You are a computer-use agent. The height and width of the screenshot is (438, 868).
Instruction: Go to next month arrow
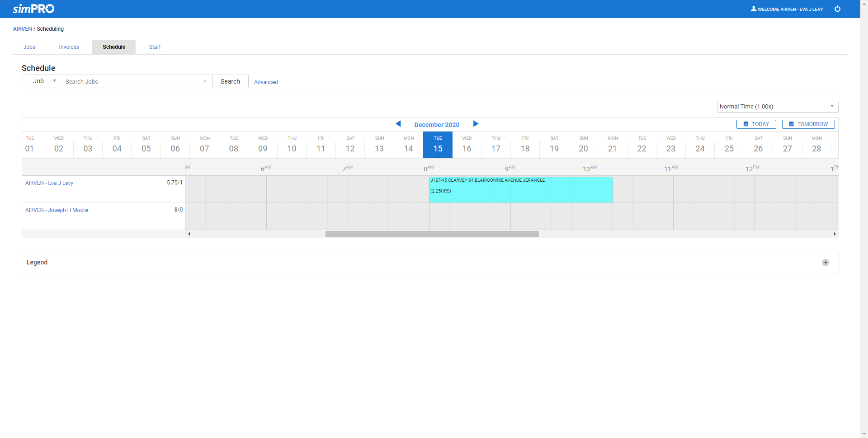pyautogui.click(x=476, y=124)
